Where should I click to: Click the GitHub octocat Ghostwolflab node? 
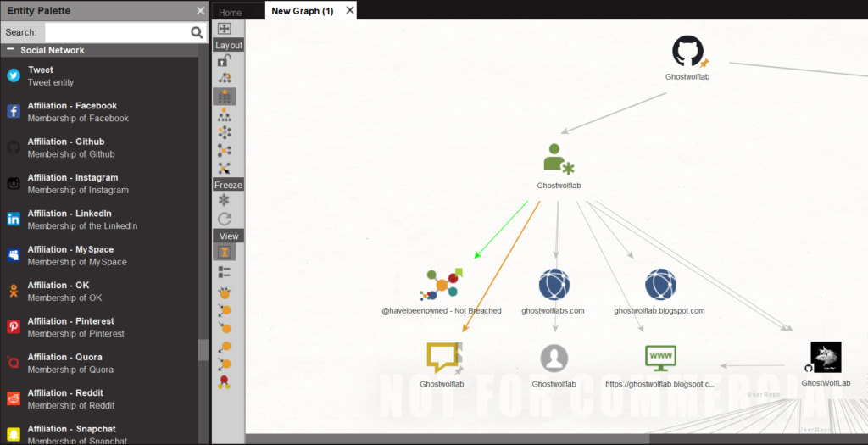pos(687,52)
